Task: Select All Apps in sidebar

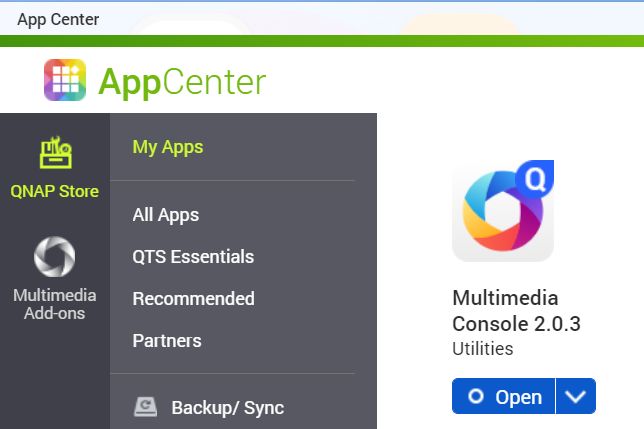Action: click(x=166, y=215)
